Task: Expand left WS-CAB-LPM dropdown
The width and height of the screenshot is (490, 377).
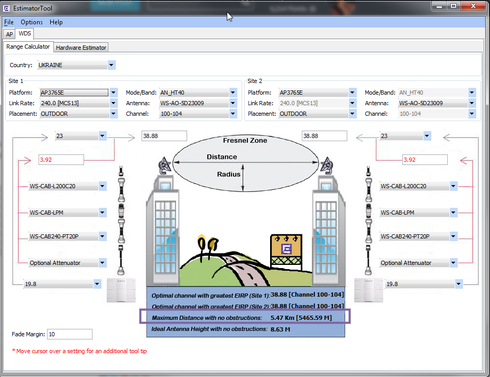Action: click(102, 212)
